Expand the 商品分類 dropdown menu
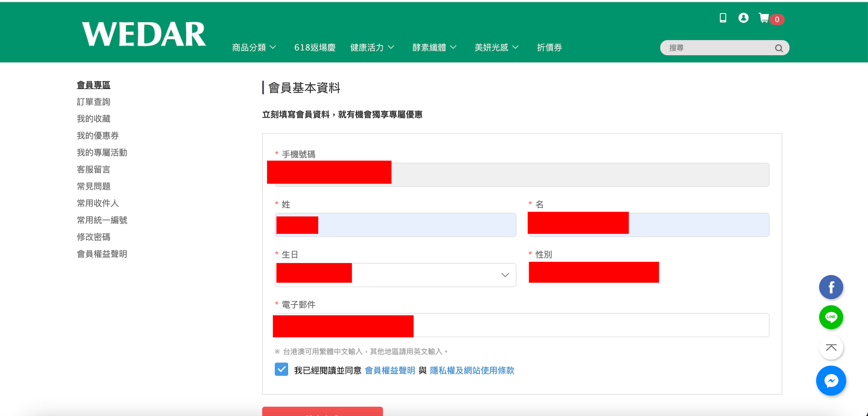 [254, 47]
